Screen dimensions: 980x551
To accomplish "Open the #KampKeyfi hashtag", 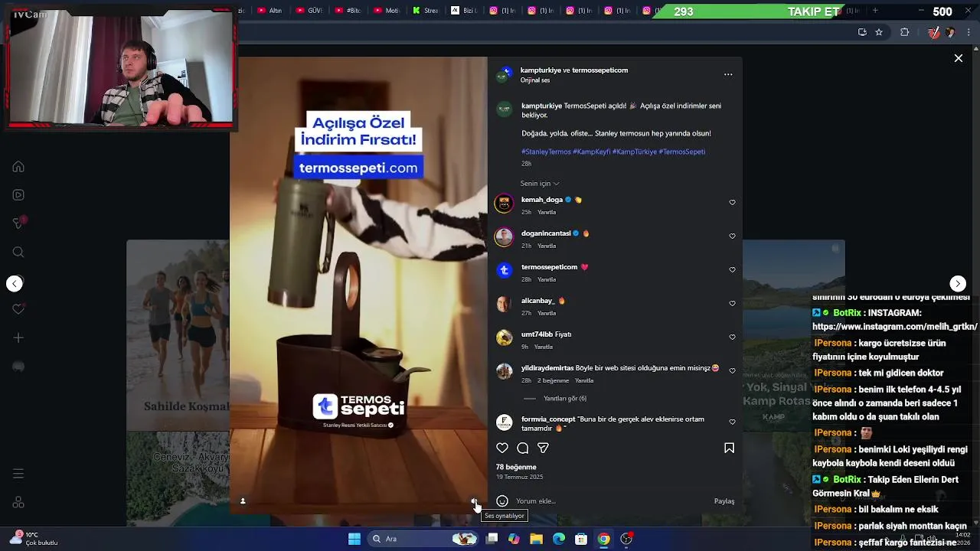I will pos(592,152).
